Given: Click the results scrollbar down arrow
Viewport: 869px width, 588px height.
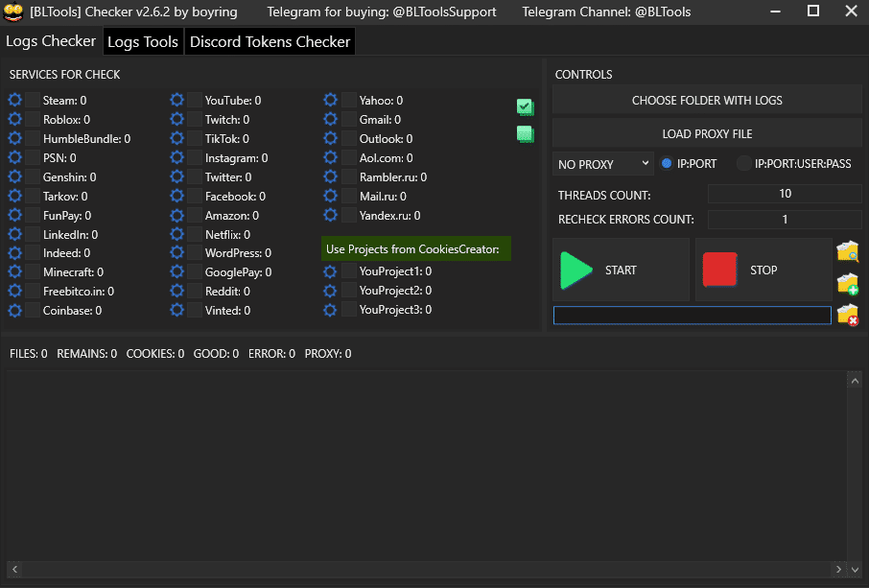Looking at the screenshot, I should tap(855, 569).
